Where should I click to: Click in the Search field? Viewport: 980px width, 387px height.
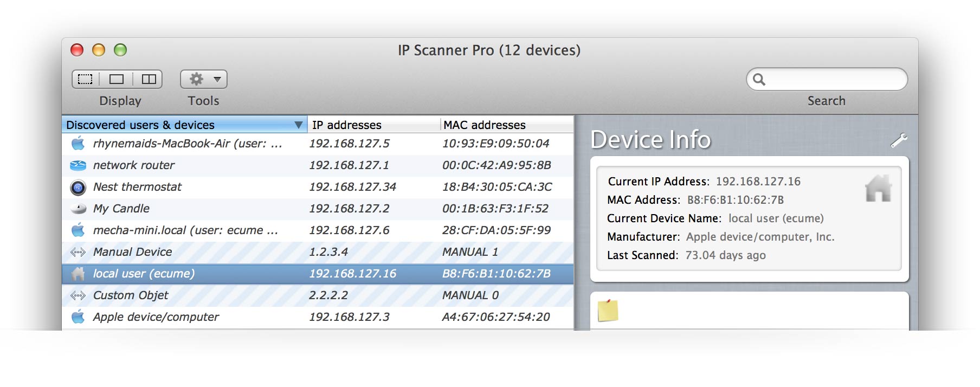(x=827, y=79)
